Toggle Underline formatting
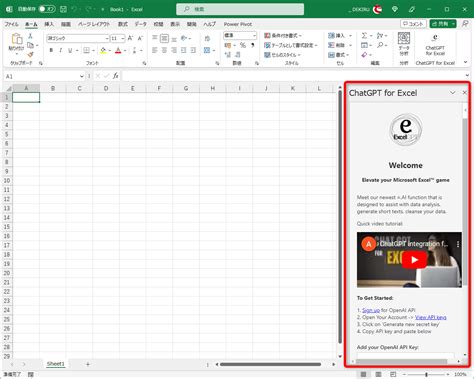 pyautogui.click(x=70, y=50)
